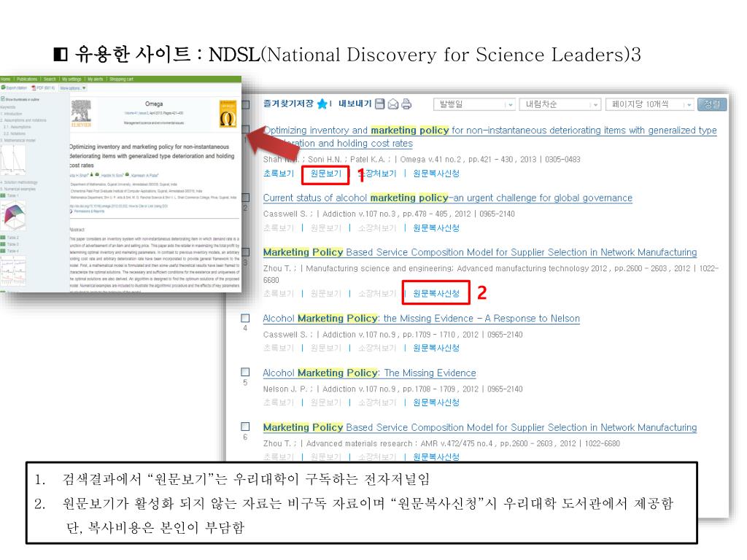747x560 pixels.
Task: Click the floppy disk save icon
Action: point(379,104)
